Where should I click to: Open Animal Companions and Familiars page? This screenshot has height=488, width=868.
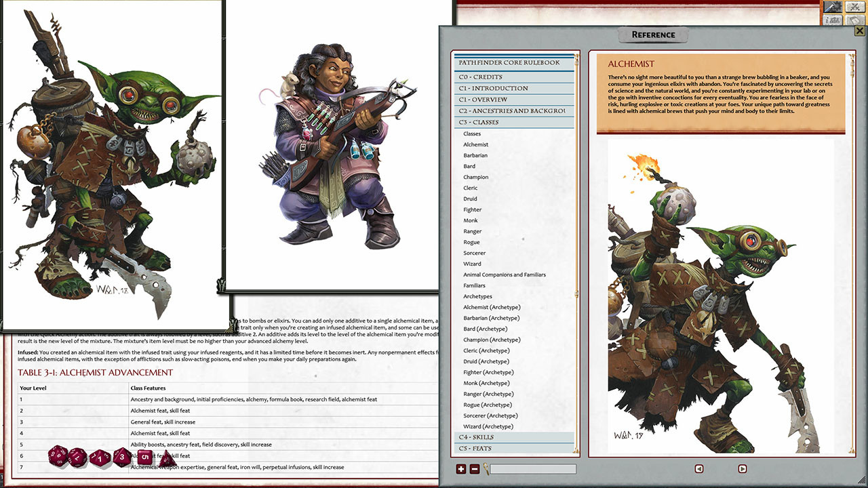point(505,274)
